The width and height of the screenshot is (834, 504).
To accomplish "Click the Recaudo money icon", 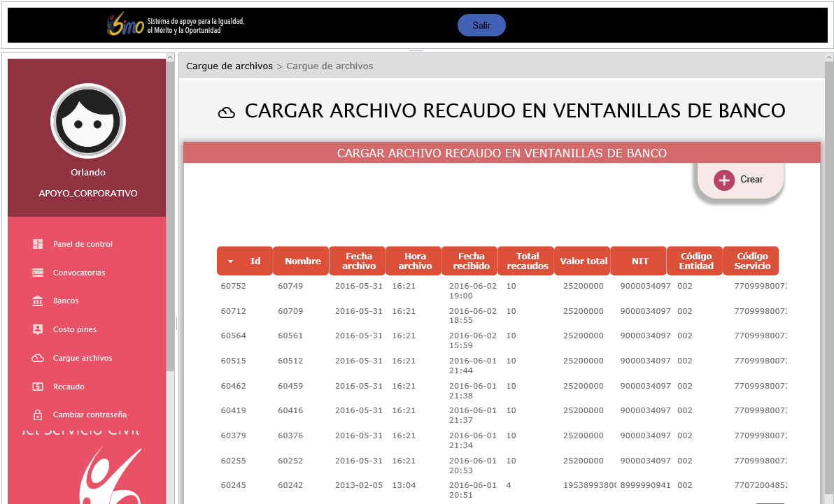I will pos(38,387).
